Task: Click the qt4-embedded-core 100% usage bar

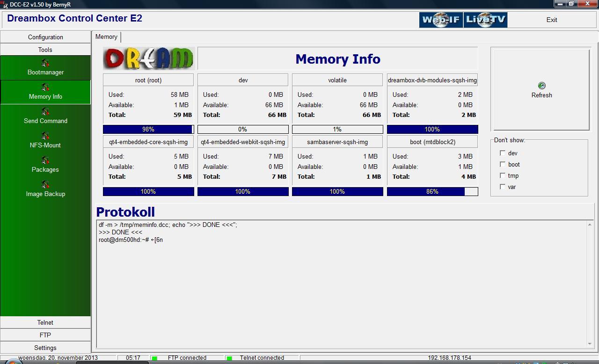Action: point(148,191)
